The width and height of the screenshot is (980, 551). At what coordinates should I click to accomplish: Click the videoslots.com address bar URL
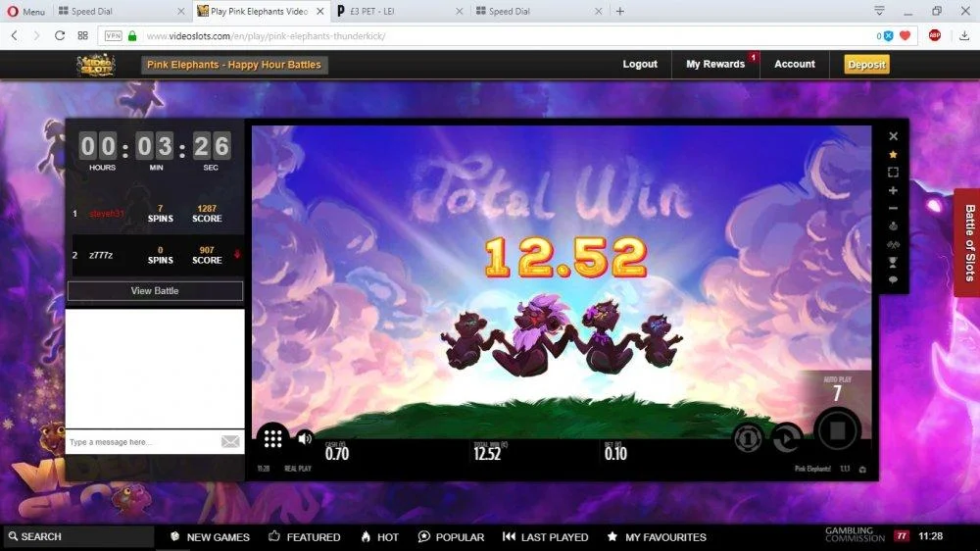267,36
